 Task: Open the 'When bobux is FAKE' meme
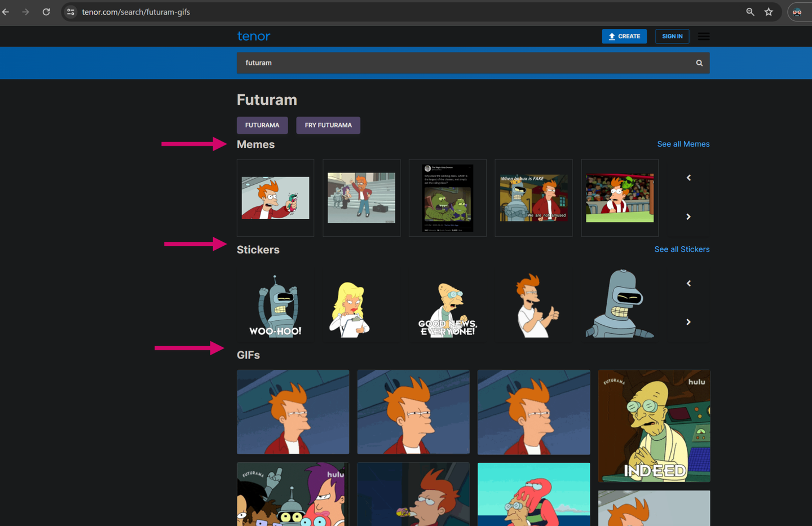[x=533, y=198]
